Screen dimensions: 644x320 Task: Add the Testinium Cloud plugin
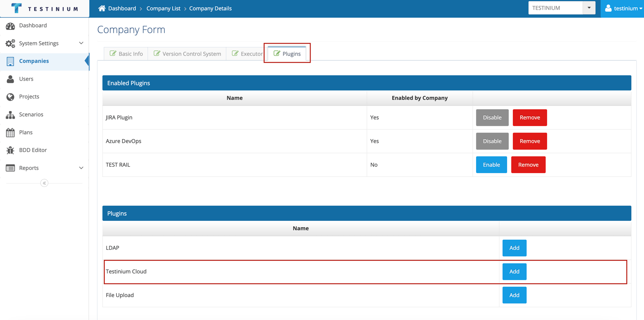pos(514,272)
